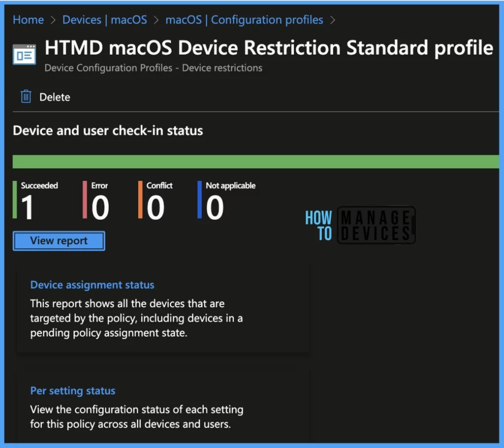Click the HTMD macOS Device Restriction profile title
Screen dimensions: 504x448
pyautogui.click(x=269, y=48)
